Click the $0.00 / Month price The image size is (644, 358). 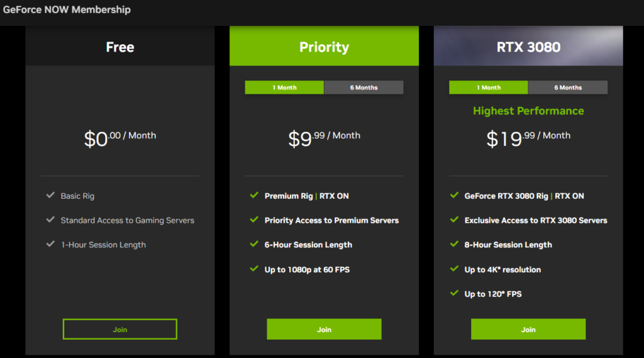click(120, 138)
